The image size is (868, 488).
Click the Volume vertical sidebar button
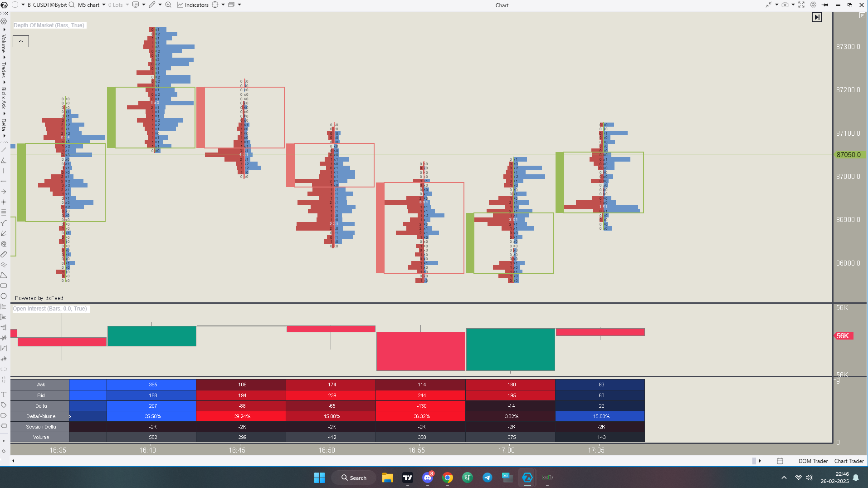coord(4,44)
